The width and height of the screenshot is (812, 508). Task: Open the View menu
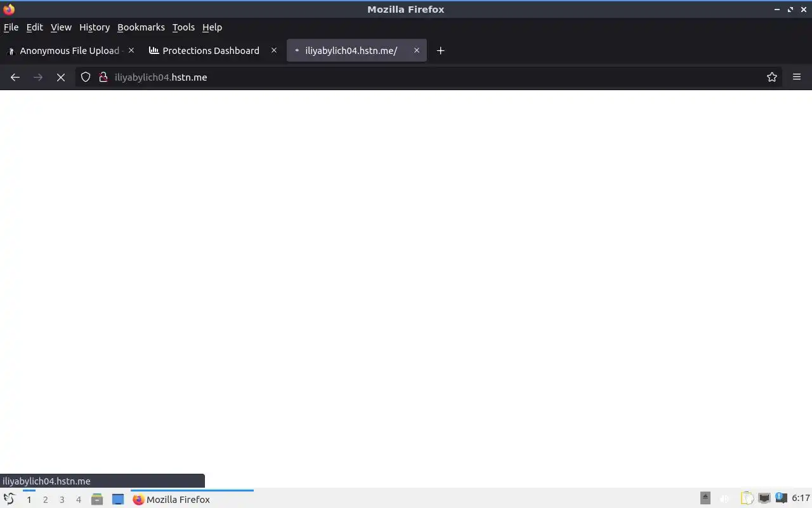tap(61, 27)
